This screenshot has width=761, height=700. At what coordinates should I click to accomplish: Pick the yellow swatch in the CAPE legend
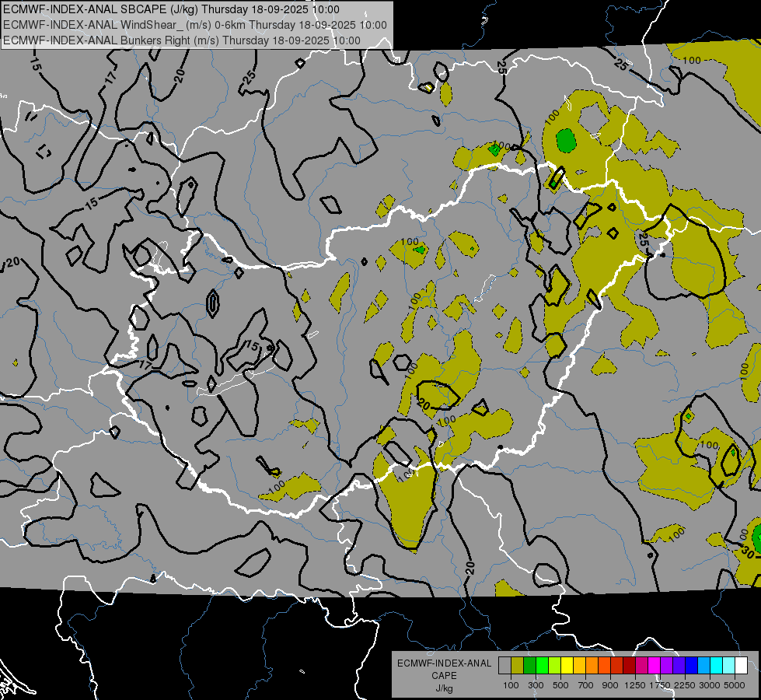pos(567,666)
